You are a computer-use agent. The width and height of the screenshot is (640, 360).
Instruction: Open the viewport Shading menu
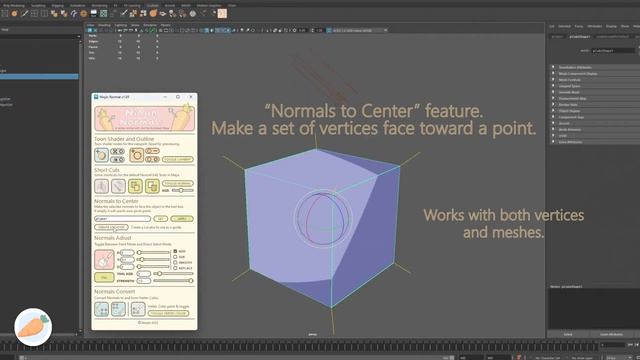tap(104, 25)
